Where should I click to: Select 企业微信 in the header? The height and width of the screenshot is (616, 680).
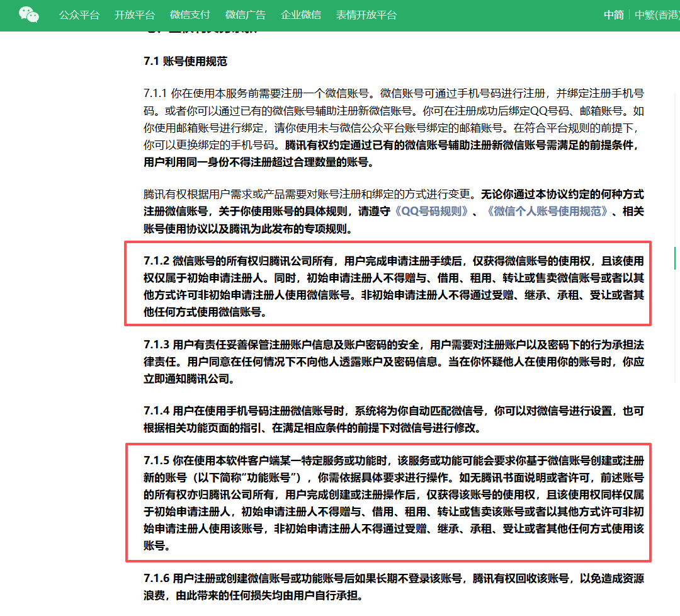pos(301,15)
